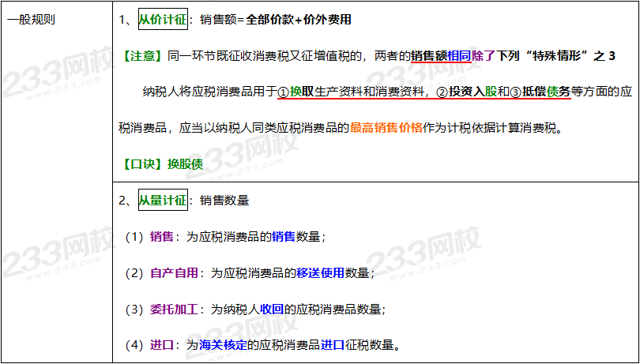Select the boxed '从量计征' heading
640x364 pixels.
coord(163,200)
